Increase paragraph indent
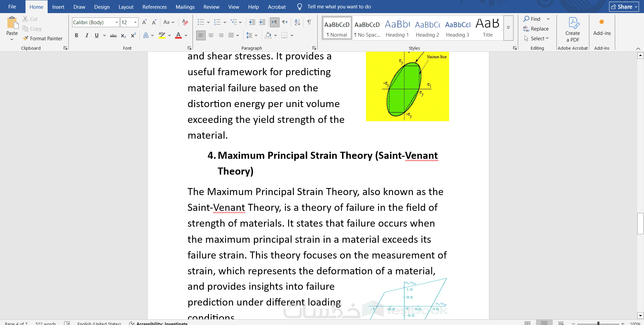The image size is (644, 325). tap(262, 22)
